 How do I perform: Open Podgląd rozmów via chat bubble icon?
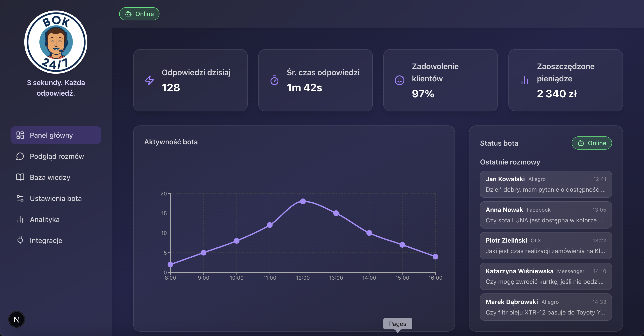pos(20,156)
